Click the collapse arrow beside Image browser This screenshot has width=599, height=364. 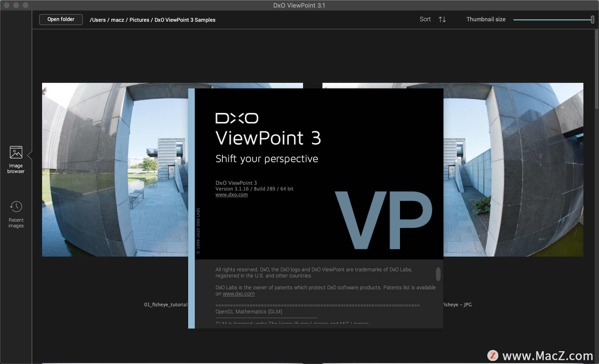click(30, 155)
